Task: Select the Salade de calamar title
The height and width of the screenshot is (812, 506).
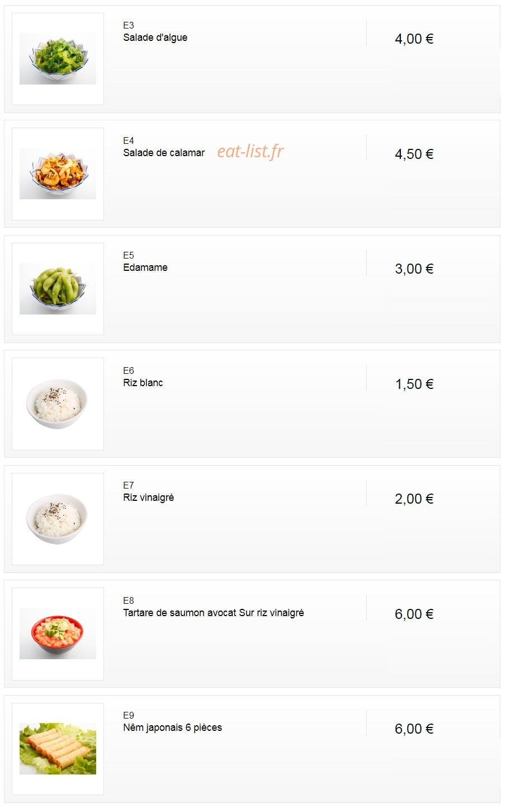Action: 164,153
